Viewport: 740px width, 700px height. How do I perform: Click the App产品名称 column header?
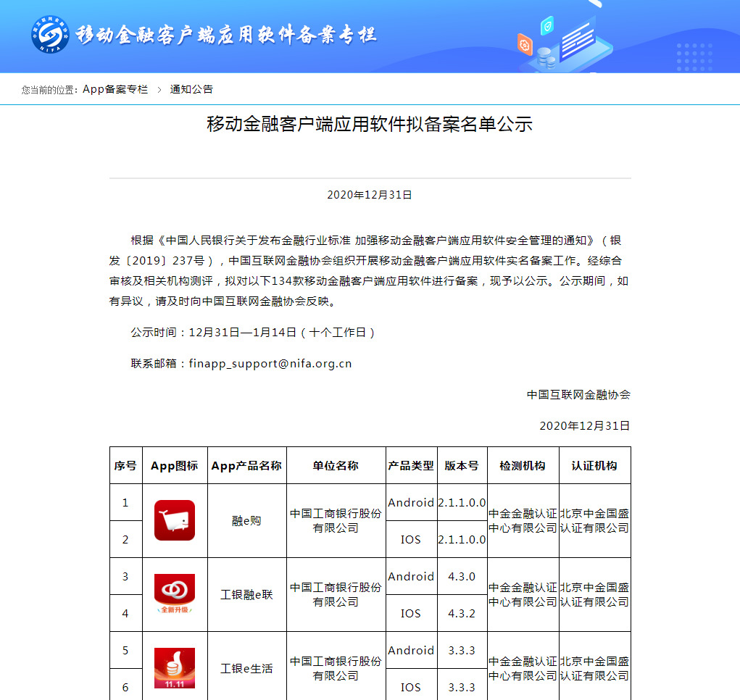247,465
